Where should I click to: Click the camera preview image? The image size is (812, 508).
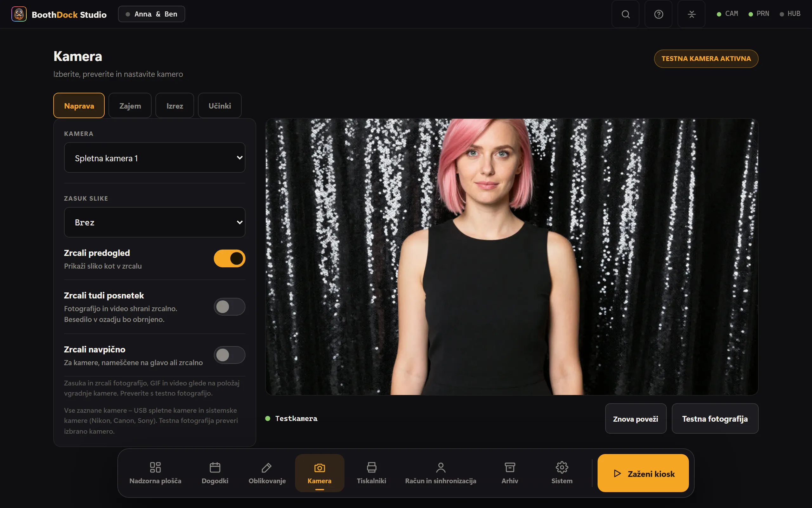coord(512,257)
